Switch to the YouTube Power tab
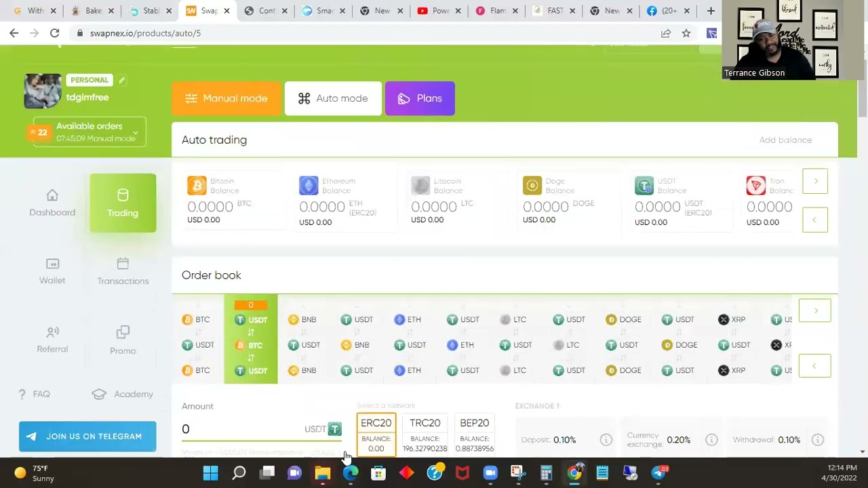This screenshot has height=488, width=868. click(440, 11)
